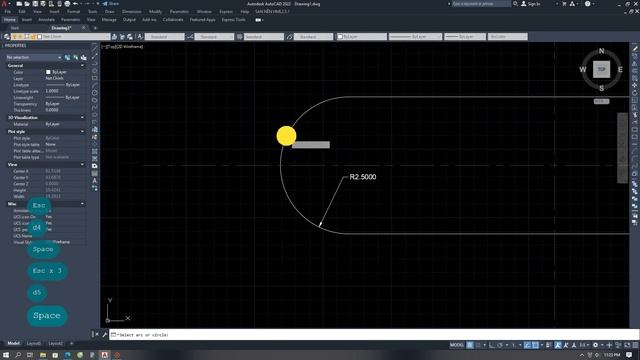
Task: Collapse the 3D Visualization section in Properties
Action: click(x=82, y=118)
